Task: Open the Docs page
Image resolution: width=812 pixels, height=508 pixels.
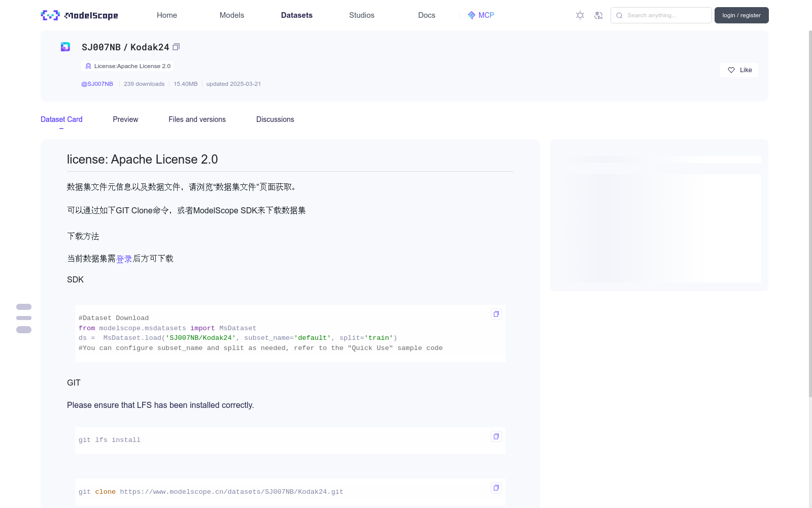Action: [427, 15]
